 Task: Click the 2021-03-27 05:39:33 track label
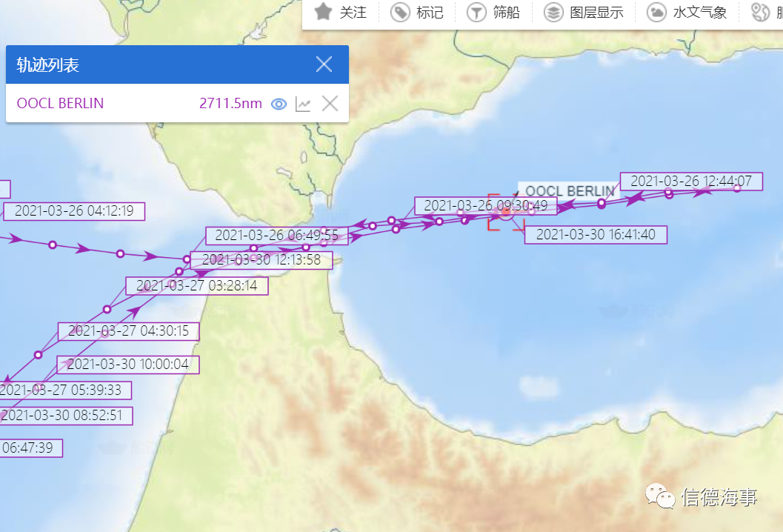click(x=65, y=390)
